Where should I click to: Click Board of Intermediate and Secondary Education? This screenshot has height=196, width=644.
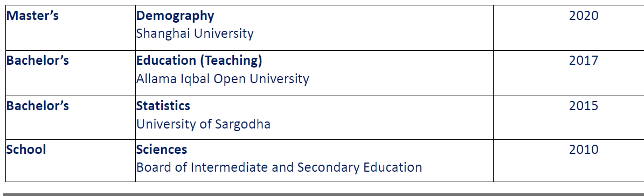(279, 167)
